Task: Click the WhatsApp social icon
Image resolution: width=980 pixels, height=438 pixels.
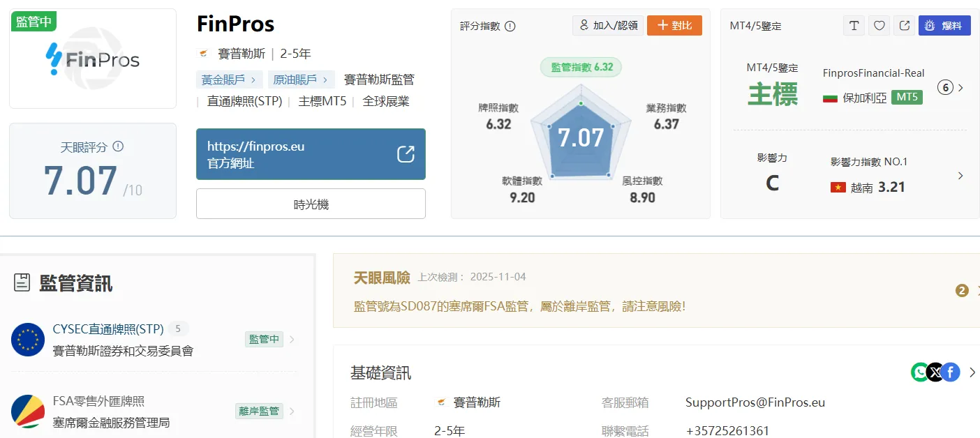Action: click(x=921, y=372)
